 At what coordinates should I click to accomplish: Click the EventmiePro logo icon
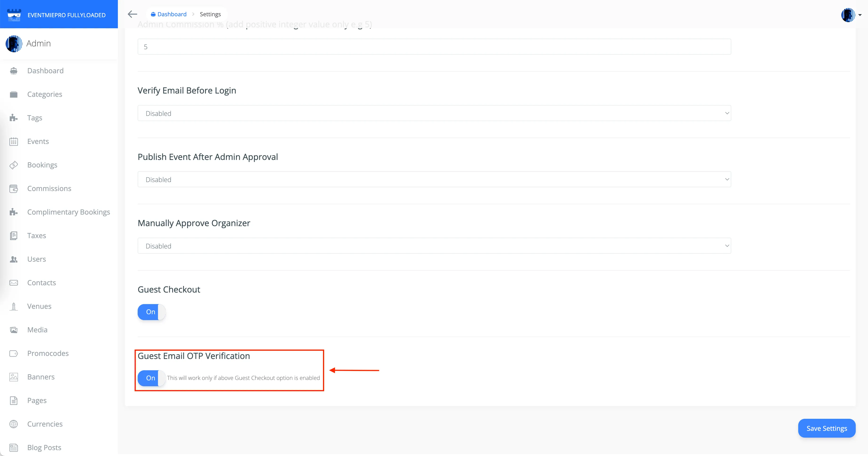[x=14, y=15]
